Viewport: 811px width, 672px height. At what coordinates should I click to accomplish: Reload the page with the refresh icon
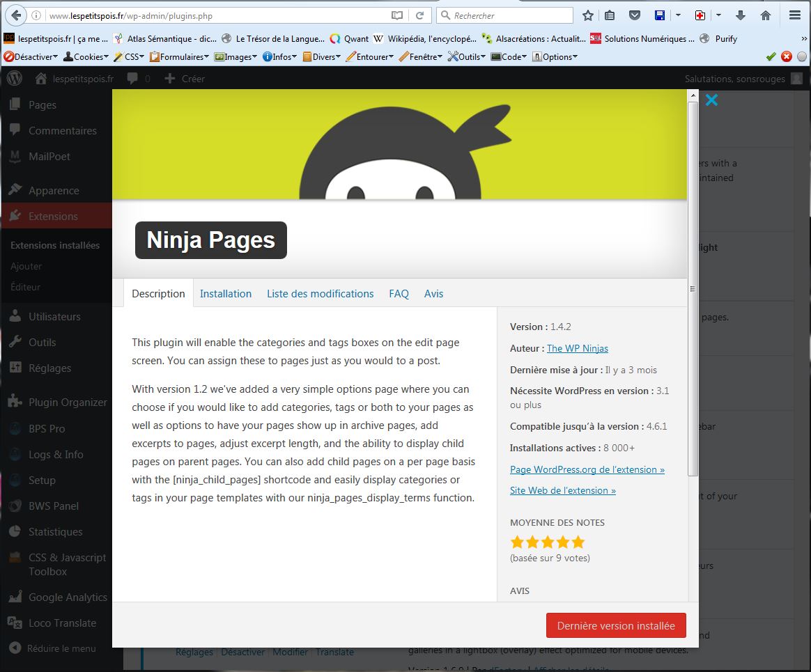[x=419, y=15]
